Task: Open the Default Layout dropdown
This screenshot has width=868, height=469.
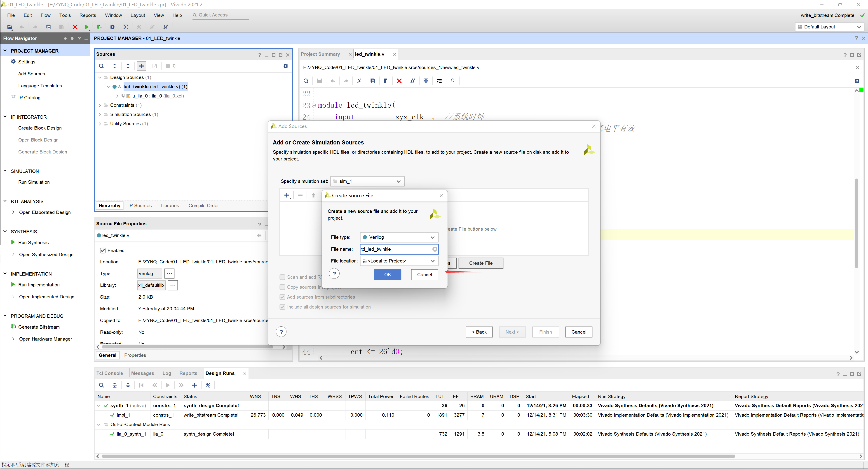Action: [x=829, y=27]
